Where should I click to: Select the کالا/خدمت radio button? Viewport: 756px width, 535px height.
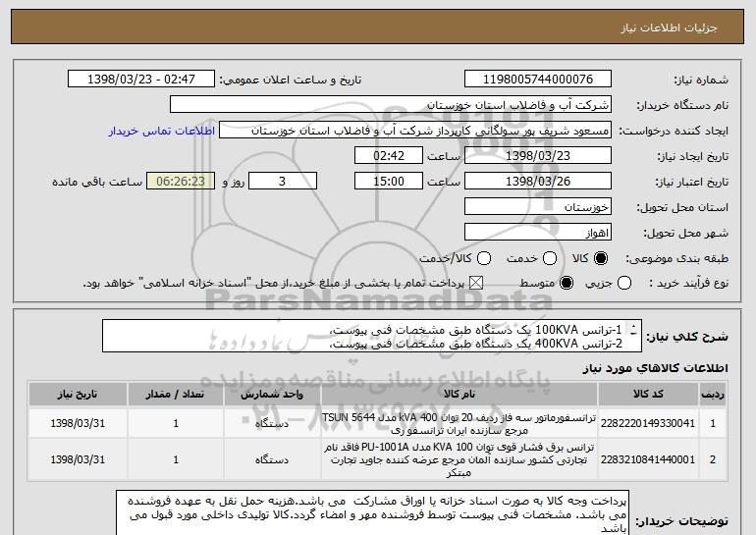484,258
